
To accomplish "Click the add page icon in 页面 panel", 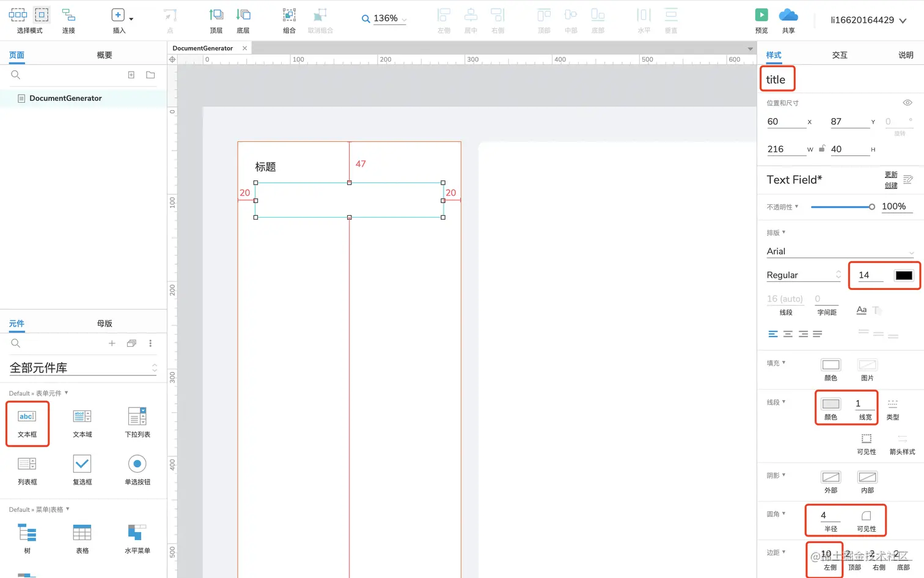I will [131, 75].
